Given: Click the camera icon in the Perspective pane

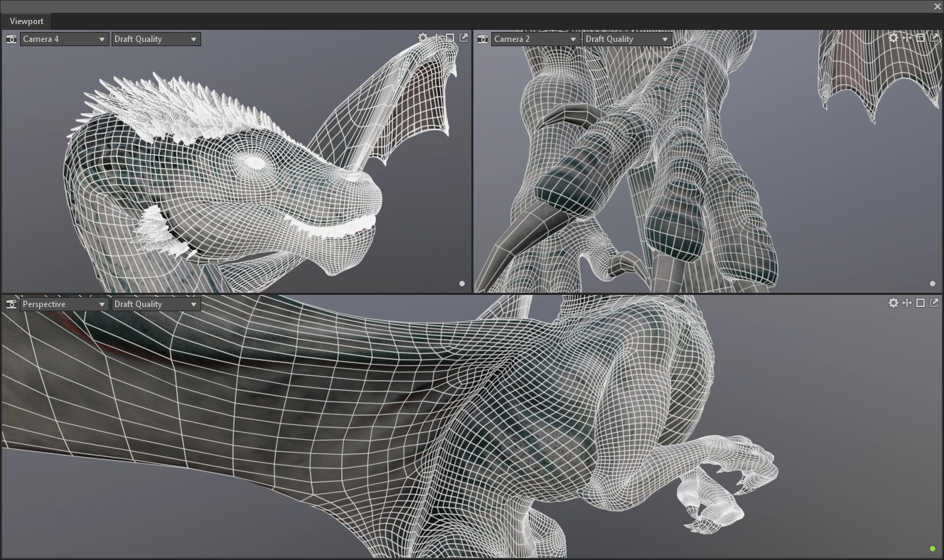Looking at the screenshot, I should click(x=11, y=304).
